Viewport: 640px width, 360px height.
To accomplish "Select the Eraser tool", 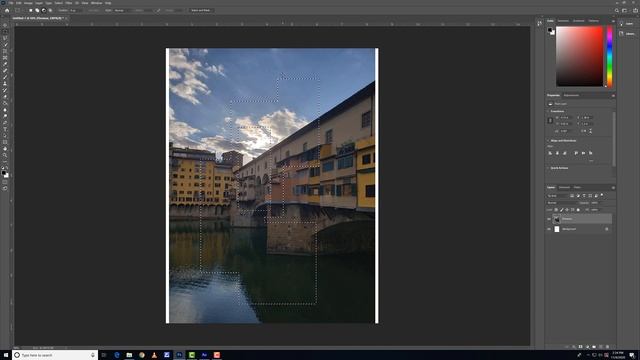I will pyautogui.click(x=5, y=97).
